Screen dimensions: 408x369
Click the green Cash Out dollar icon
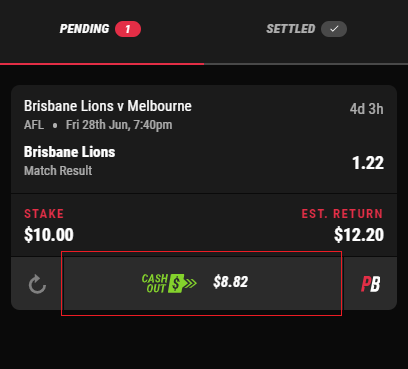[x=182, y=284]
